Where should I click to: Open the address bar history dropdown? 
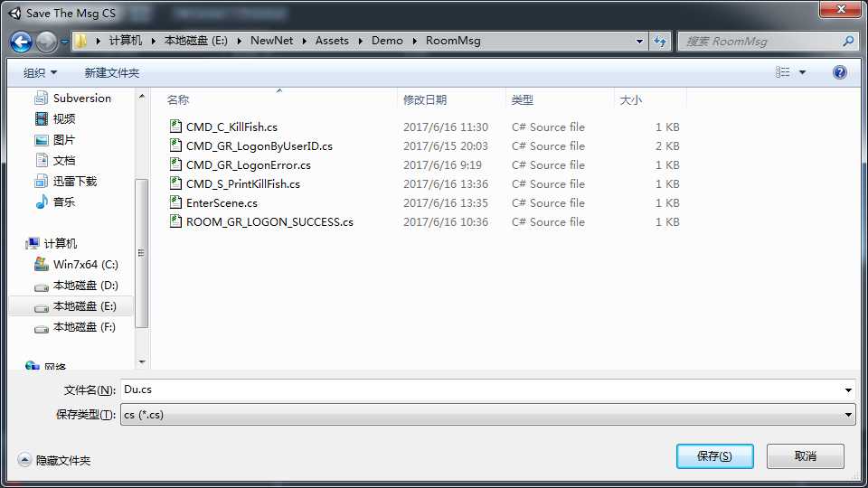(639, 42)
